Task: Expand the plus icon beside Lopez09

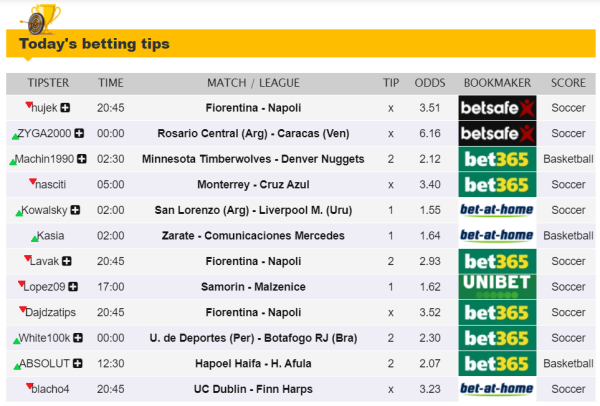Action: 72,287
